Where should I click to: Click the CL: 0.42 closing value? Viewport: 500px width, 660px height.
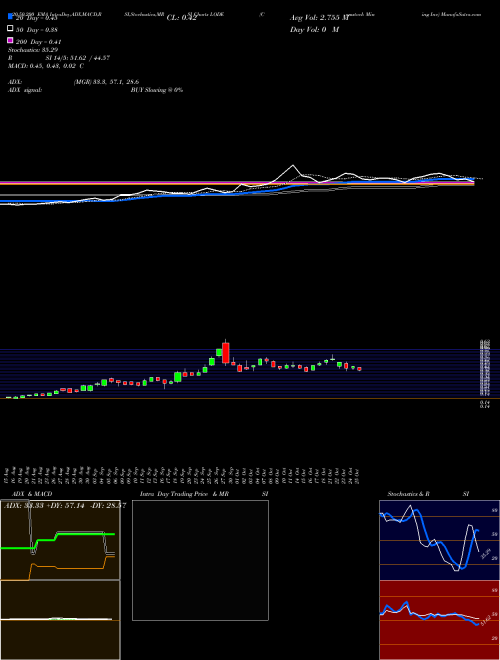[x=182, y=18]
